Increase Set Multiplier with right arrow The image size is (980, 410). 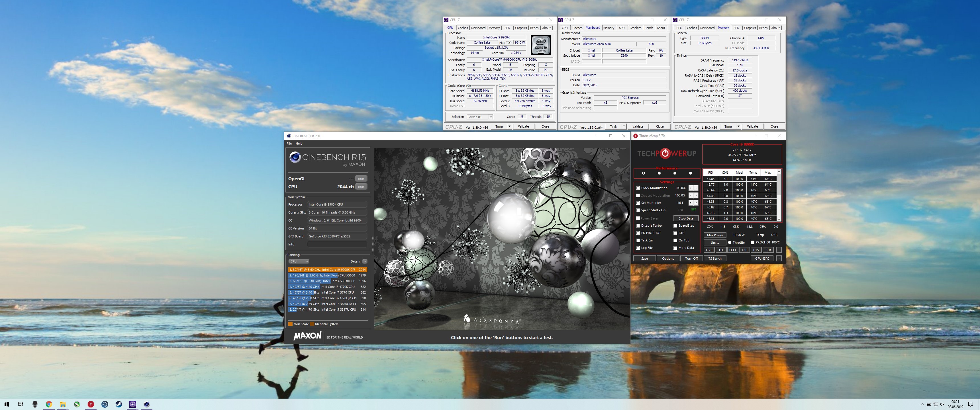[x=696, y=203]
